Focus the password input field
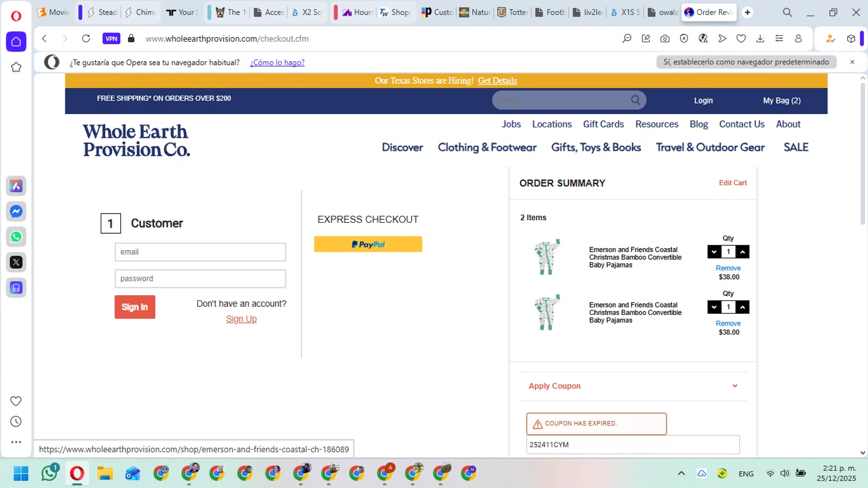 pyautogui.click(x=200, y=278)
